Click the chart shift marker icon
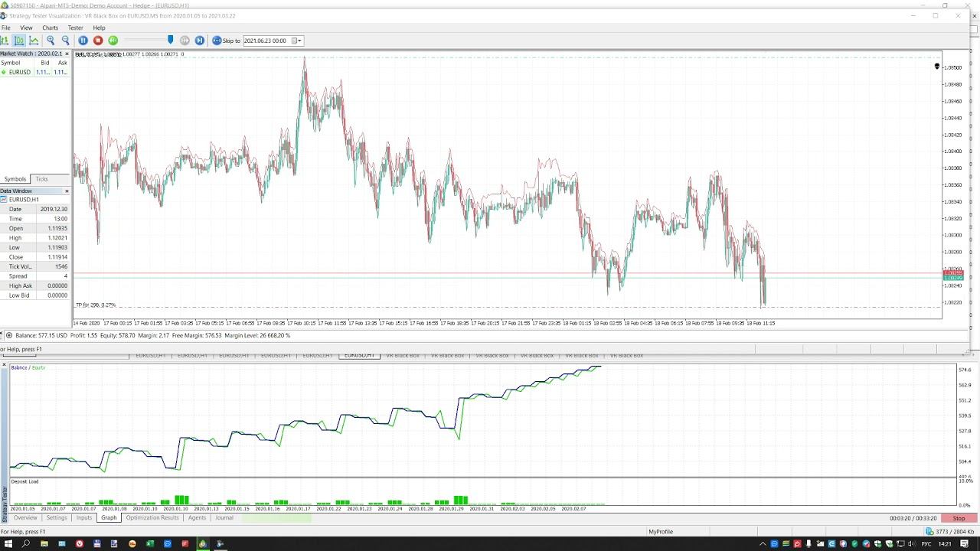Screen dimensions: 980x551 coord(936,67)
